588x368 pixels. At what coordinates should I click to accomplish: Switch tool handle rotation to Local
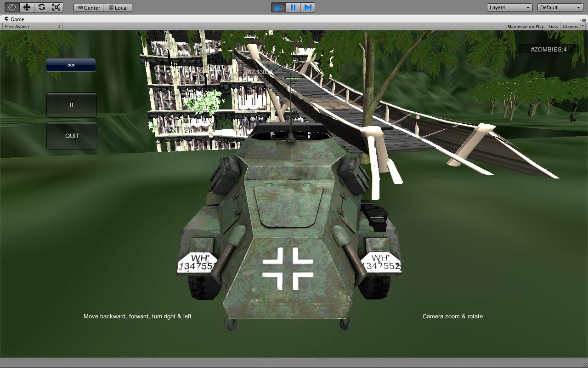coord(118,7)
